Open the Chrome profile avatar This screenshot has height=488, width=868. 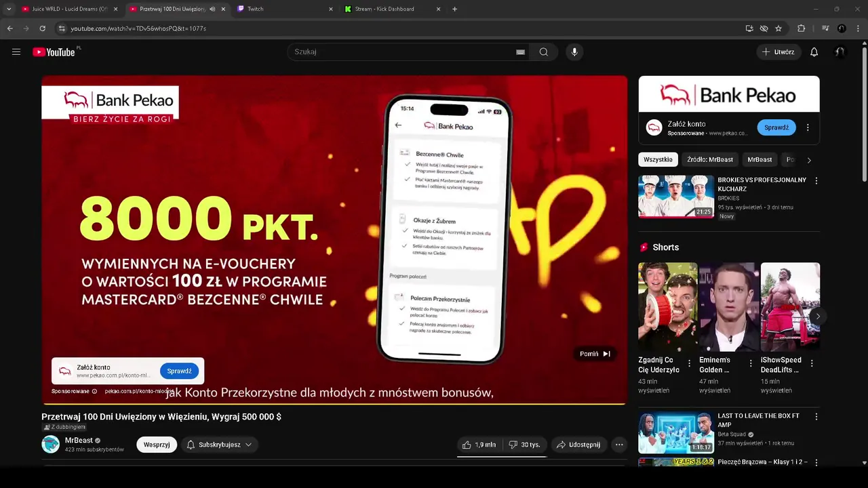click(x=842, y=28)
